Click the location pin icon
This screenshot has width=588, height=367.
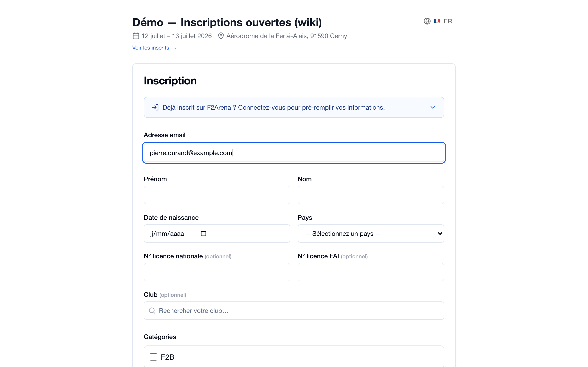221,36
